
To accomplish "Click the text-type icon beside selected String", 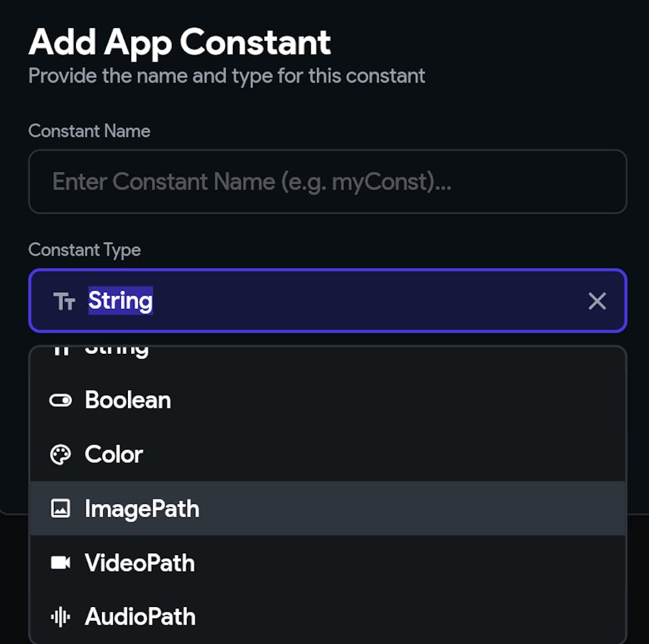I will 64,301.
